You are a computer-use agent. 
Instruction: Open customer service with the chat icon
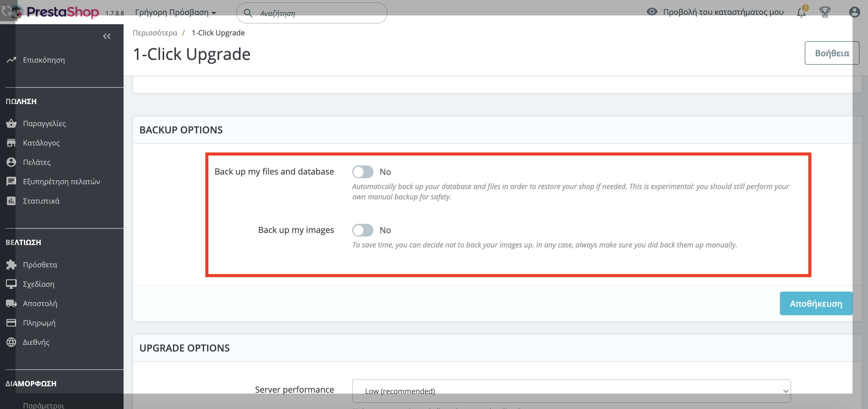(11, 181)
